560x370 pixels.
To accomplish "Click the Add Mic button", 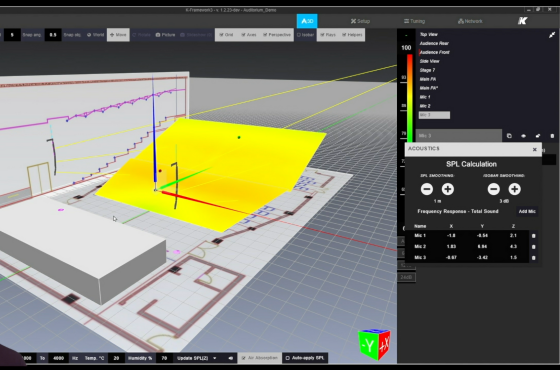I will [x=527, y=211].
